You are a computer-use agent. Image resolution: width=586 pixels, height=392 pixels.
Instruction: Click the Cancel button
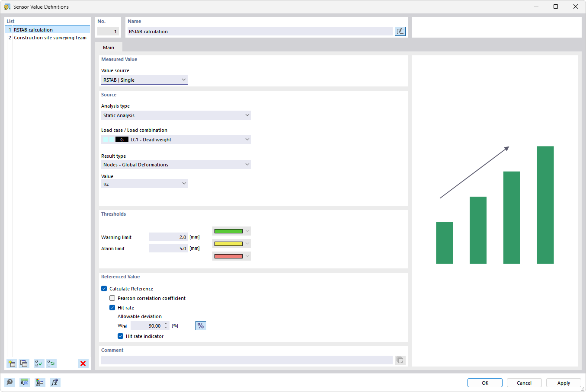click(524, 383)
